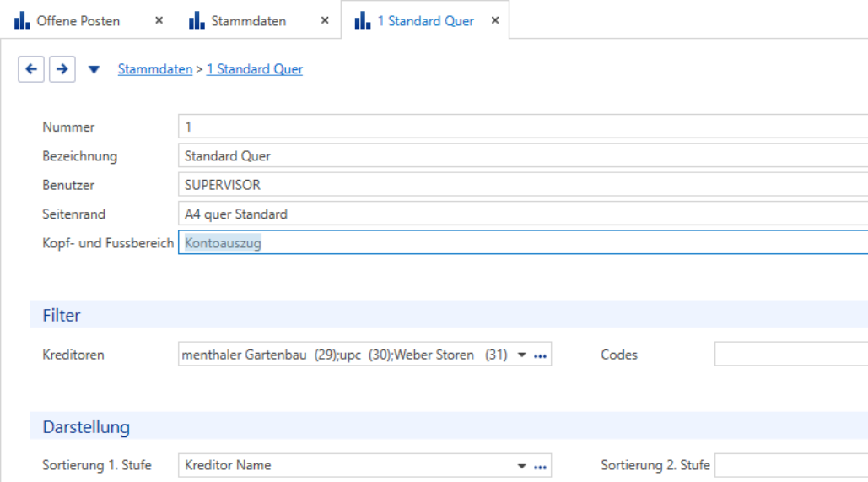Expand the Sortierung 1. Stufe dropdown arrow

(x=521, y=467)
